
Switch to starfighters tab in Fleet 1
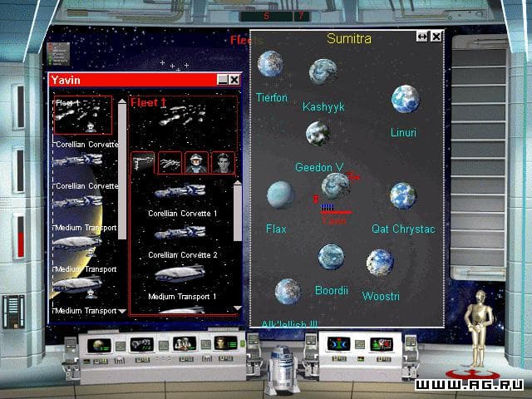[x=170, y=163]
